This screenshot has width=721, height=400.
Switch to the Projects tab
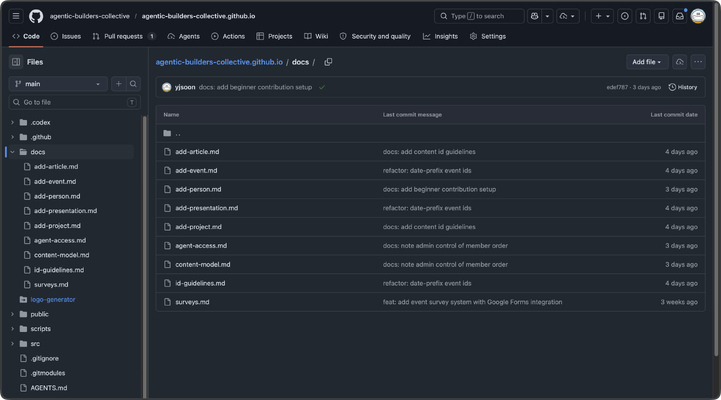coord(274,36)
